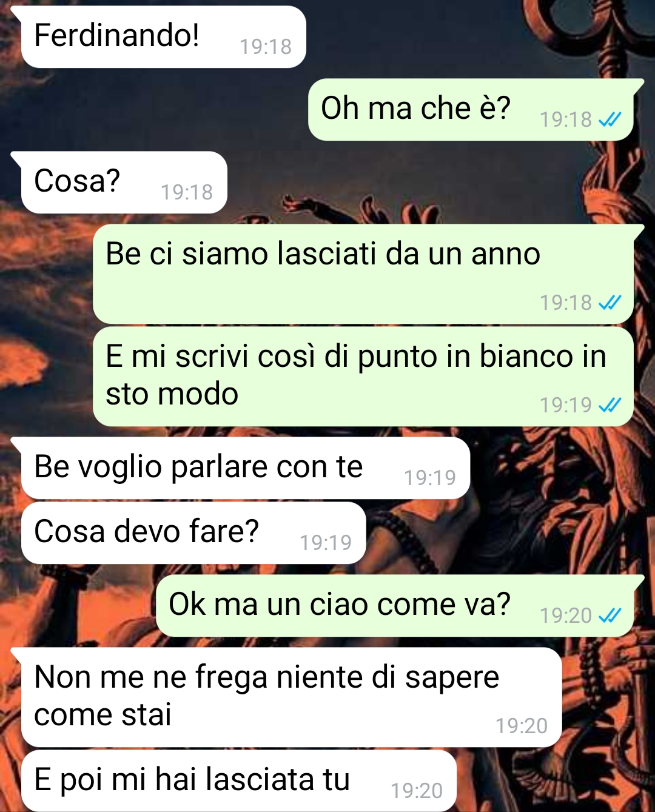Click the 19:19 timestamp on 'Cosa devo fare?'

(x=326, y=543)
